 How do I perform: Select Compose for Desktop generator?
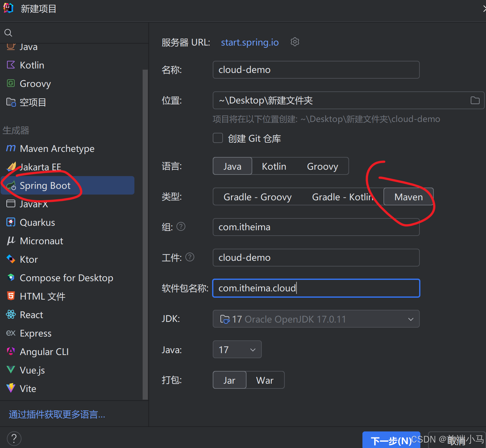click(x=68, y=278)
